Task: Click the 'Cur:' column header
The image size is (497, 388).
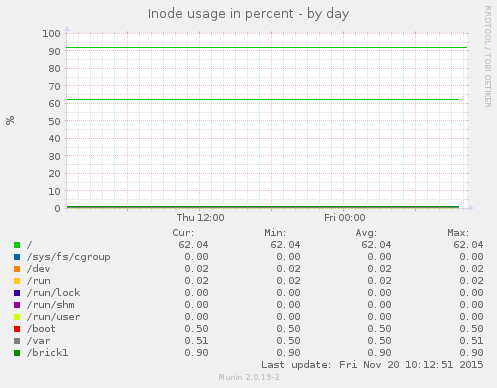Action: (x=183, y=233)
